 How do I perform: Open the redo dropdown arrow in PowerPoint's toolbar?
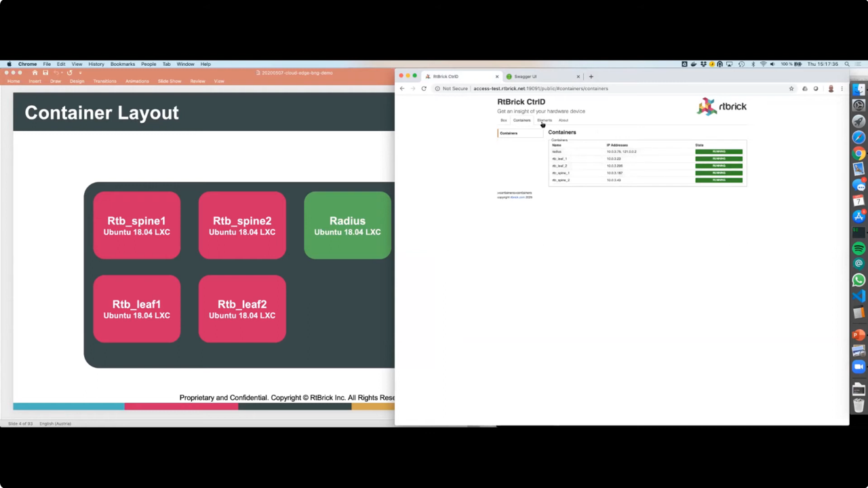click(79, 73)
